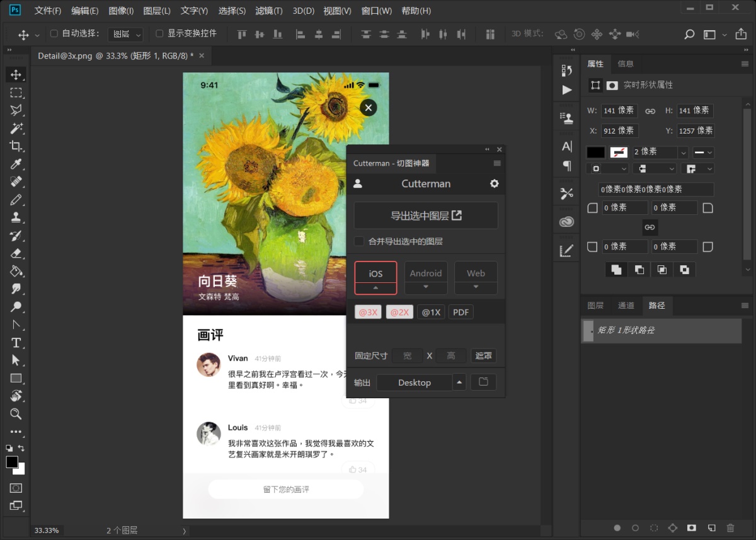Screen dimensions: 756x540
Task: Select the History Brush tool
Action: tap(16, 236)
